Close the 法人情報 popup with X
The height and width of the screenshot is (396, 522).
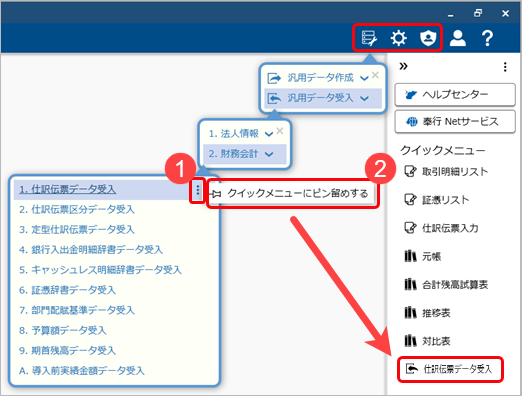click(280, 131)
